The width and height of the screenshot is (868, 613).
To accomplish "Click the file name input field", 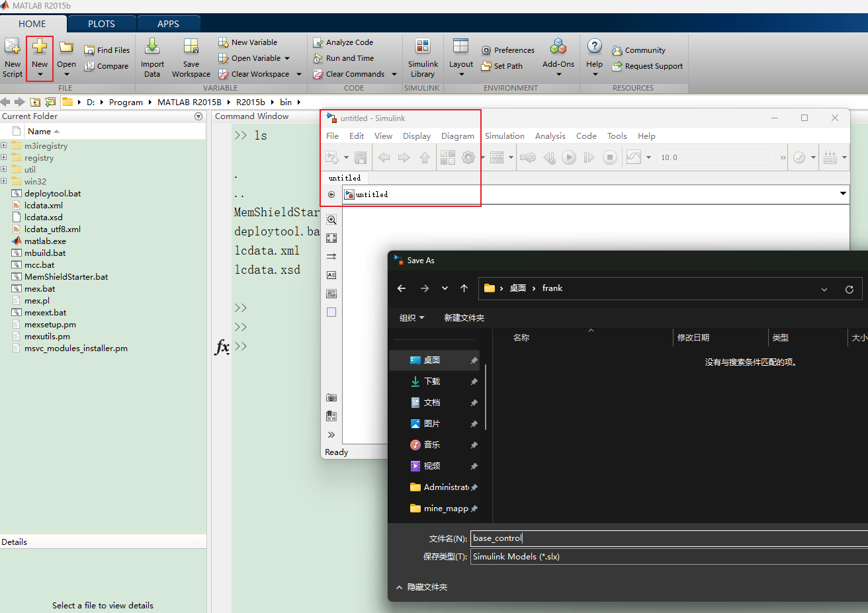I will pos(669,538).
